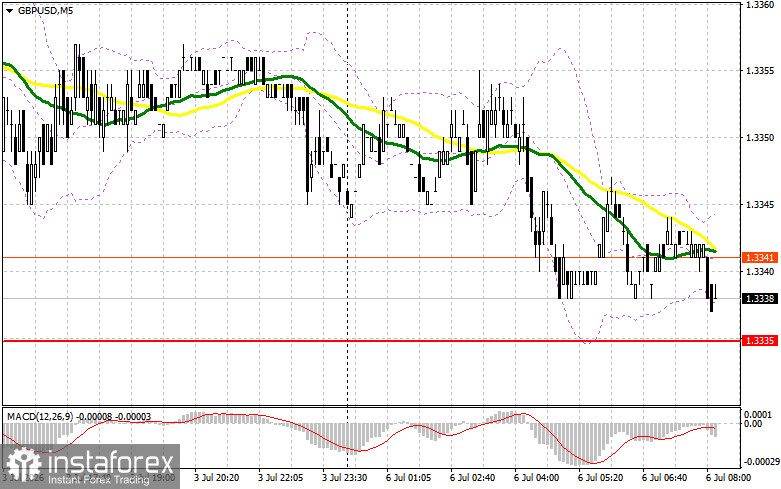Select the orange 1.3341 price label
Viewport: 781px width, 489px height.
(x=760, y=257)
